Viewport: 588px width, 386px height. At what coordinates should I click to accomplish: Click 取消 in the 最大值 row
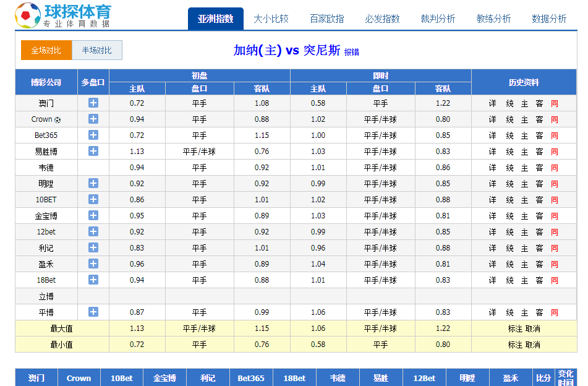(x=533, y=328)
